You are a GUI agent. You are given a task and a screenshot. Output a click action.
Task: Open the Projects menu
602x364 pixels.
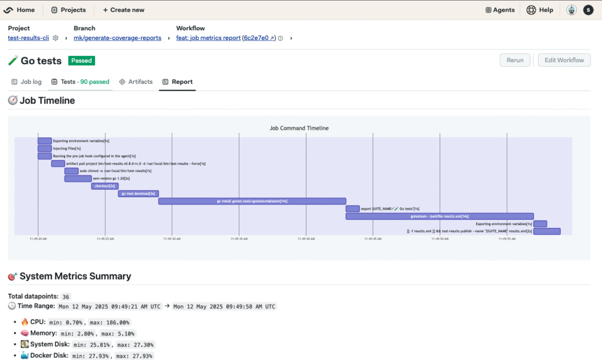tap(68, 10)
